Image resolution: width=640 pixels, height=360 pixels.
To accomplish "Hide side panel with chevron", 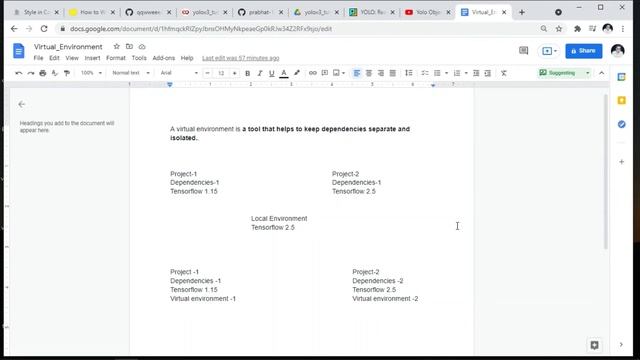I will coord(621,345).
